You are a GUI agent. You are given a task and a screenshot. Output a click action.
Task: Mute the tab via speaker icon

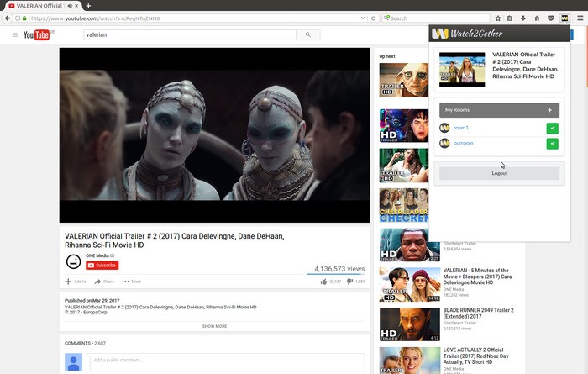pos(70,6)
